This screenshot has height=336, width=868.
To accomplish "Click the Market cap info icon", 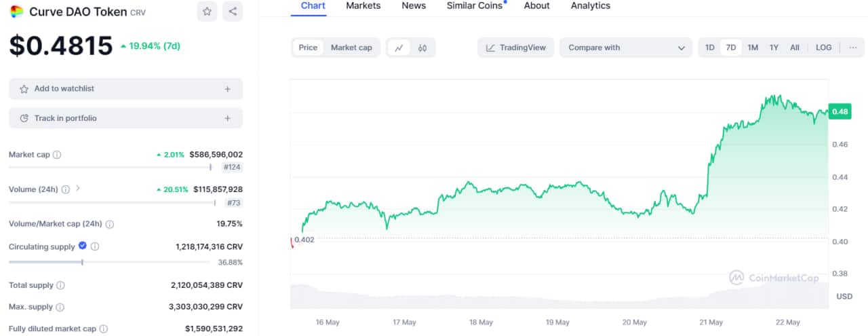I will [x=57, y=155].
